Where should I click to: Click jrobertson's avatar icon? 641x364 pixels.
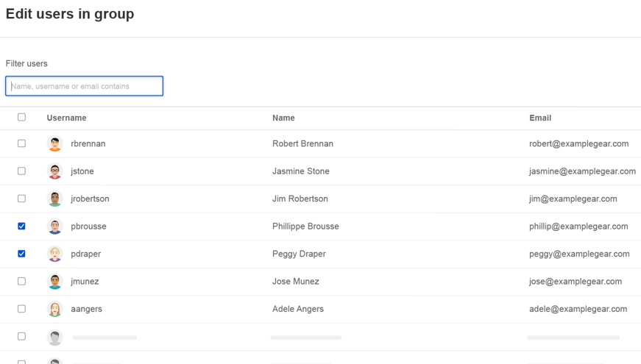point(55,199)
